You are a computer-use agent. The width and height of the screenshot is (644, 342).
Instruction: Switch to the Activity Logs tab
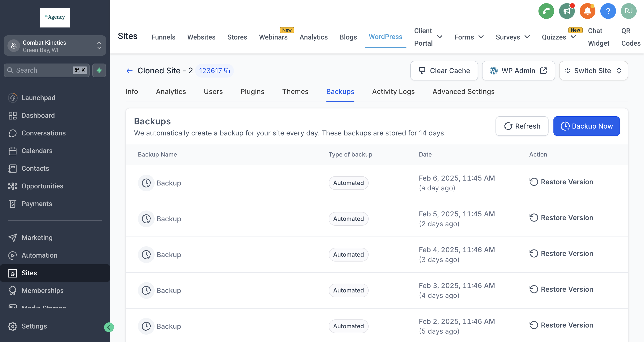pos(393,92)
